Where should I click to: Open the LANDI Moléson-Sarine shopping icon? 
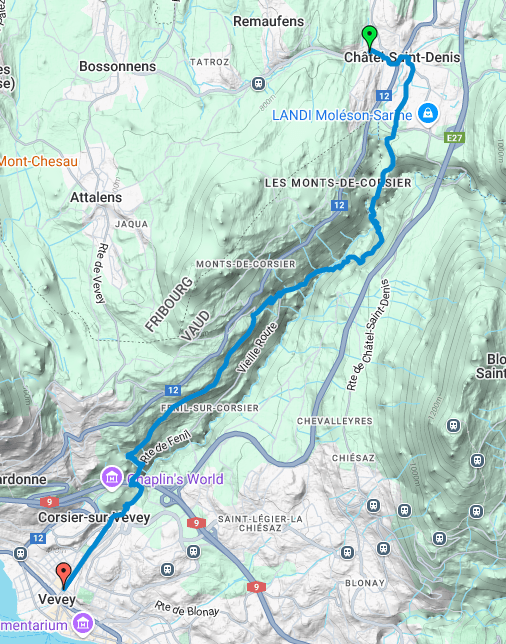428,114
